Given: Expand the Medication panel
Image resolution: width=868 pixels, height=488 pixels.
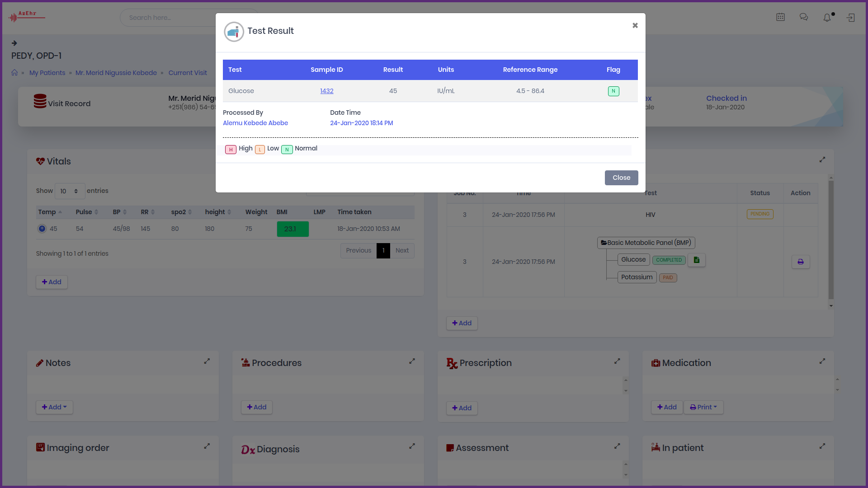Looking at the screenshot, I should point(822,361).
